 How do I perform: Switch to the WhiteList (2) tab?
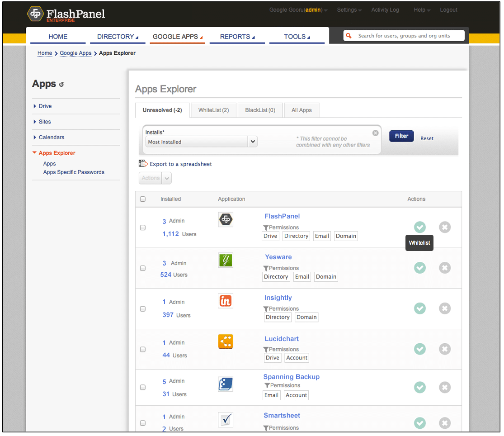click(213, 110)
